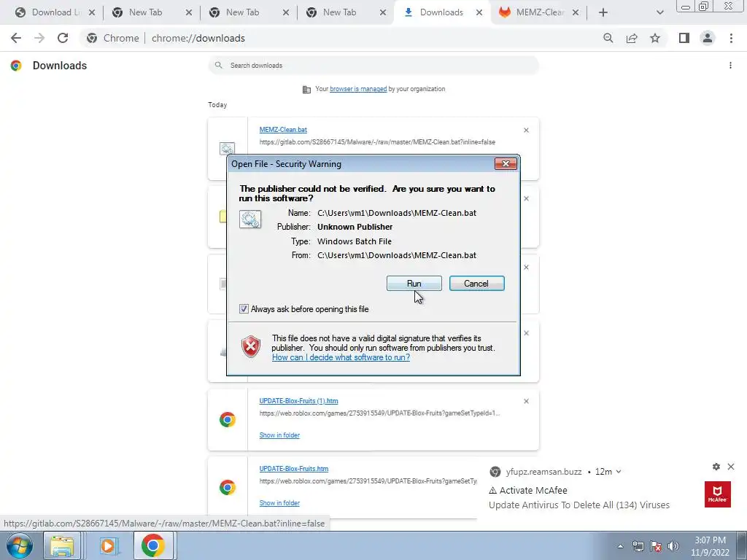Open the volume speaker tray icon
The width and height of the screenshot is (747, 560).
click(673, 546)
